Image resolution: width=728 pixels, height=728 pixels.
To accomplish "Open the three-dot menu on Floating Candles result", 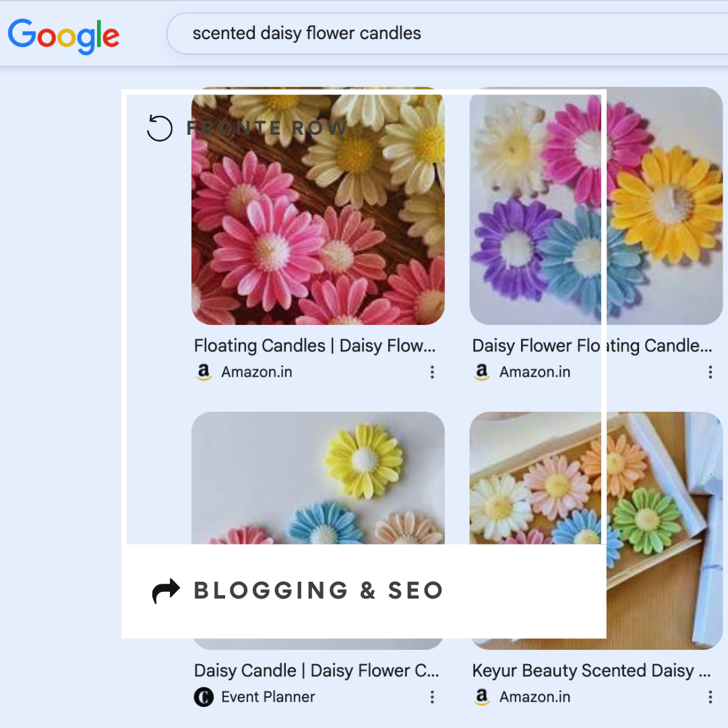I will 432,371.
